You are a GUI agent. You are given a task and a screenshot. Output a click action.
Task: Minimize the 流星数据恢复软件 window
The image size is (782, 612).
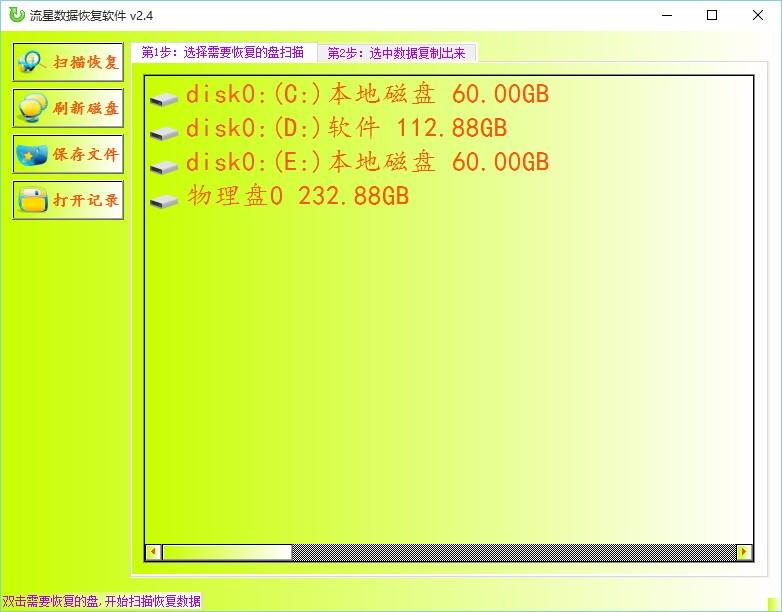coord(666,15)
